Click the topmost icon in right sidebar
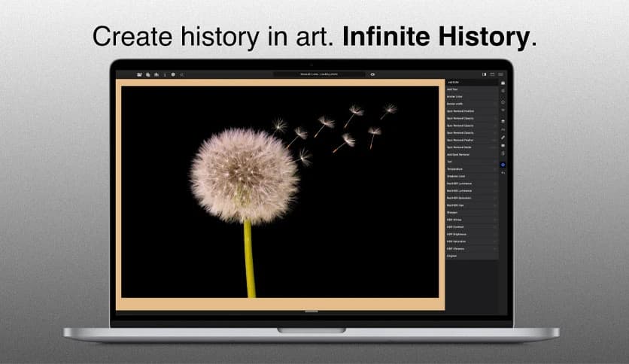The image size is (629, 364). (x=503, y=82)
